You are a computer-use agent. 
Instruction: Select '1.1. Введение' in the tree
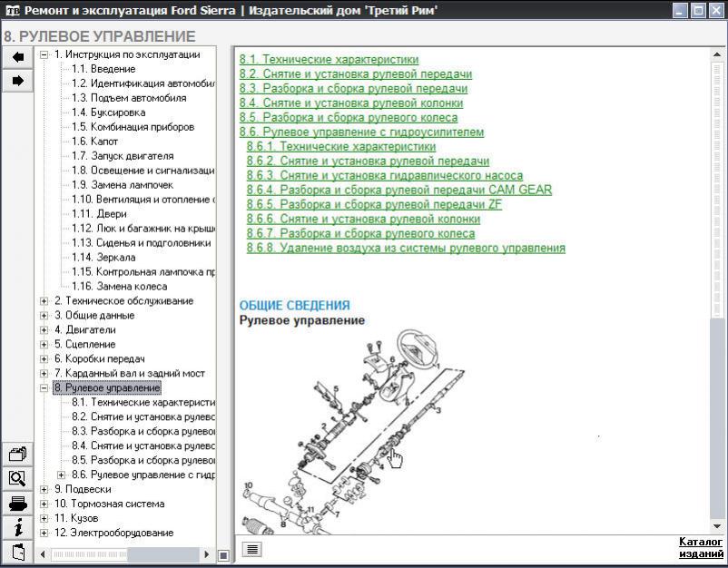pos(103,69)
